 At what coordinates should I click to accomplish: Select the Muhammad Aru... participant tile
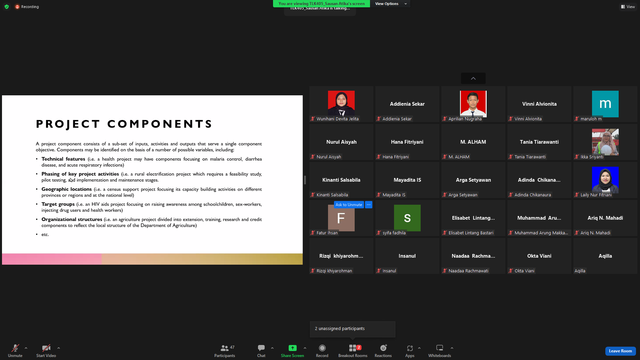(539, 218)
